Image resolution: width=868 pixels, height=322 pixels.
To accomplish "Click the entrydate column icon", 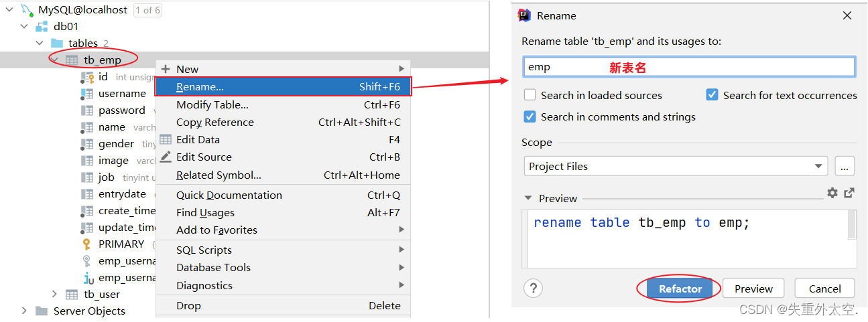I will pos(87,194).
